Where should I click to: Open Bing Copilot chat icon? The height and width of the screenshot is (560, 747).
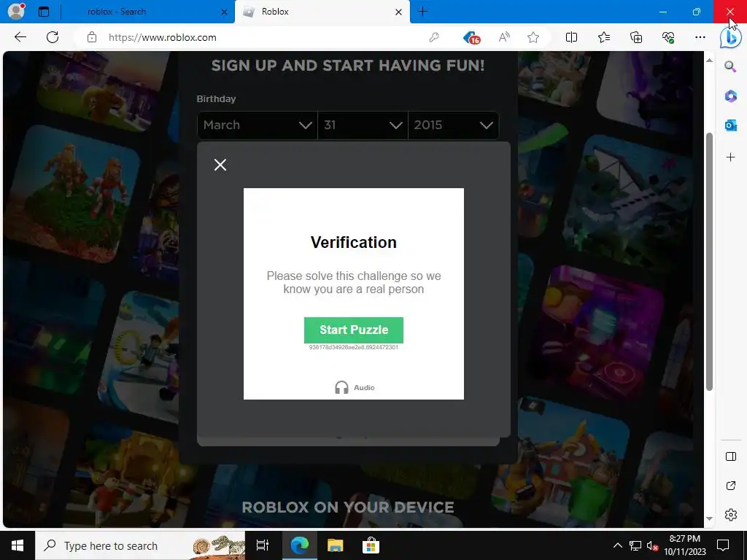pyautogui.click(x=730, y=38)
